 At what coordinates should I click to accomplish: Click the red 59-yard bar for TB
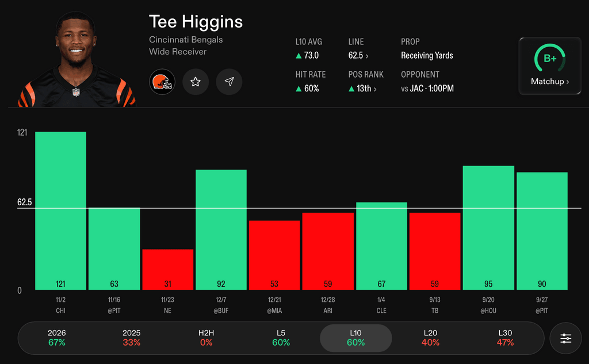pos(435,251)
